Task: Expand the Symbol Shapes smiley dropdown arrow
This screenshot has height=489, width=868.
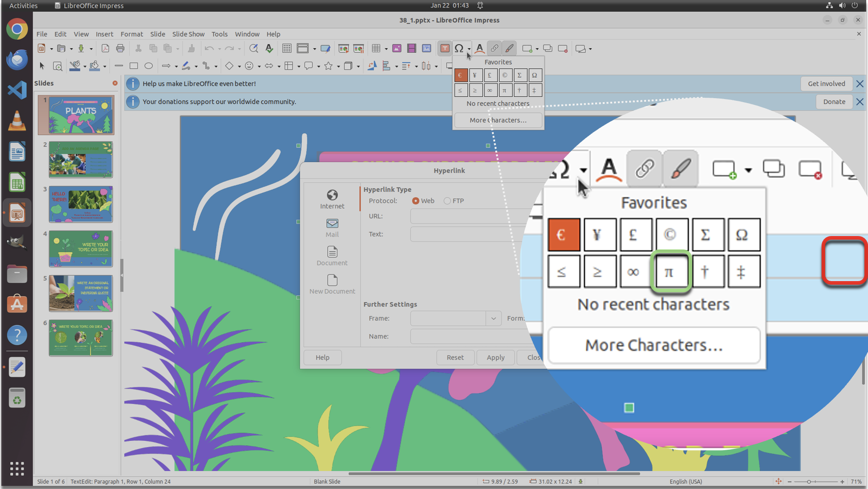Action: click(259, 66)
